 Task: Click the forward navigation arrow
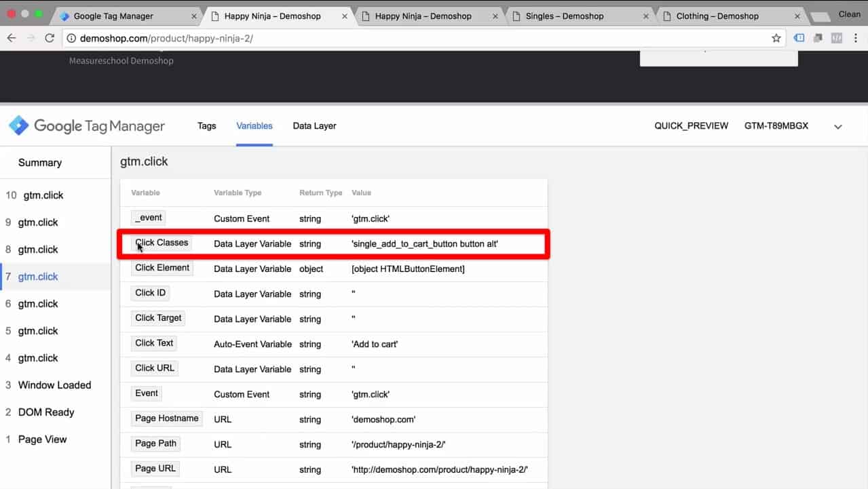pyautogui.click(x=31, y=39)
